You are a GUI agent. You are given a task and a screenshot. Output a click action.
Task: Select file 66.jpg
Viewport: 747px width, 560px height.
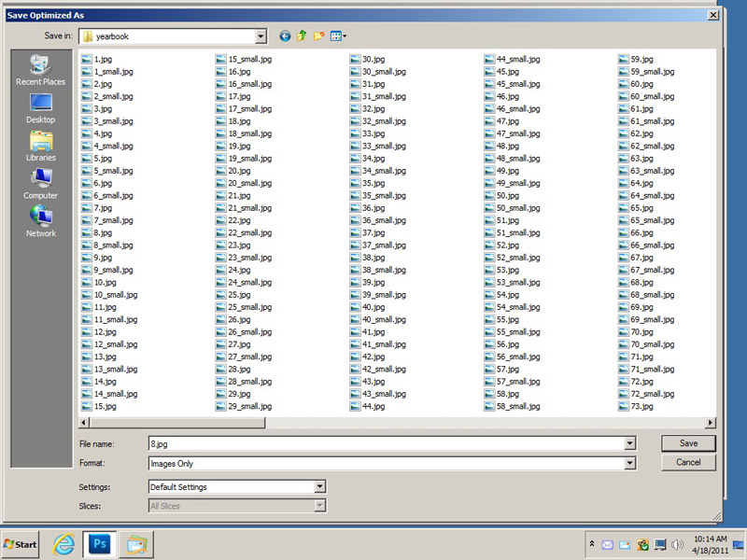[636, 232]
